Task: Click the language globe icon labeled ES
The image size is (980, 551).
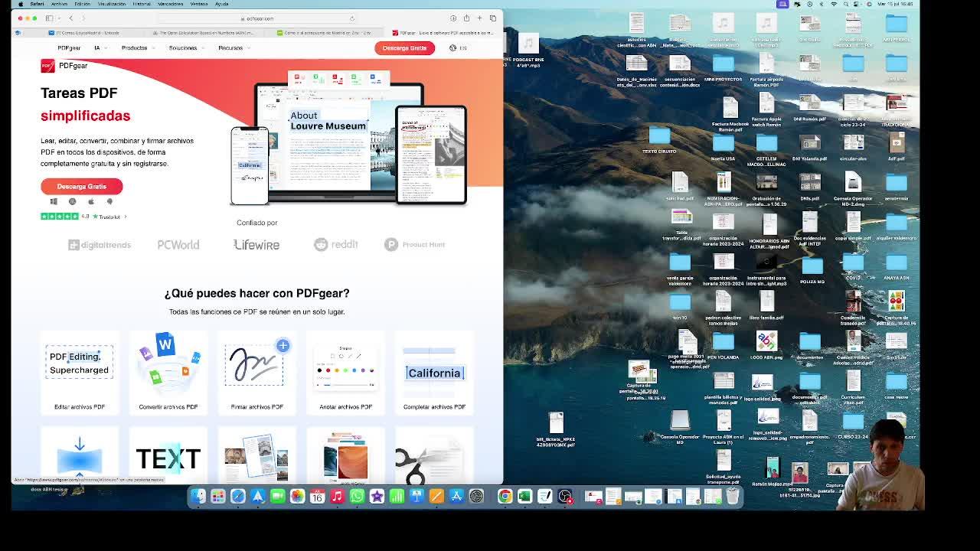Action: pyautogui.click(x=458, y=47)
